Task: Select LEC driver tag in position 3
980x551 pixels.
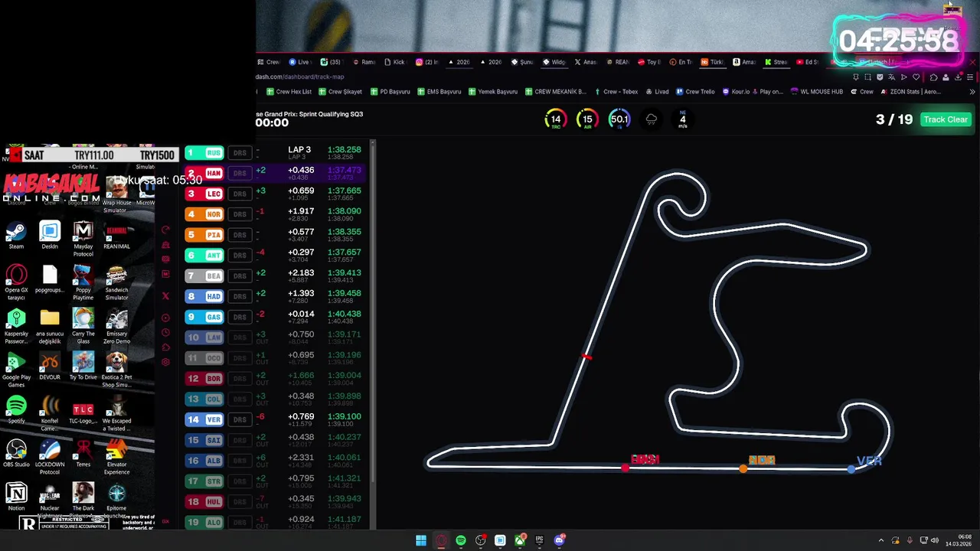Action: click(204, 194)
